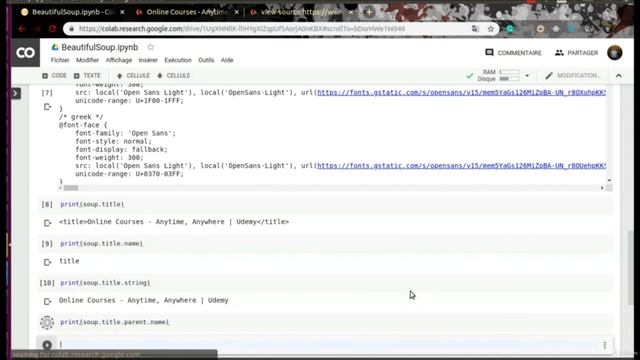Open the first fonts.gstatic.com link
The image size is (640, 360).
tap(461, 93)
